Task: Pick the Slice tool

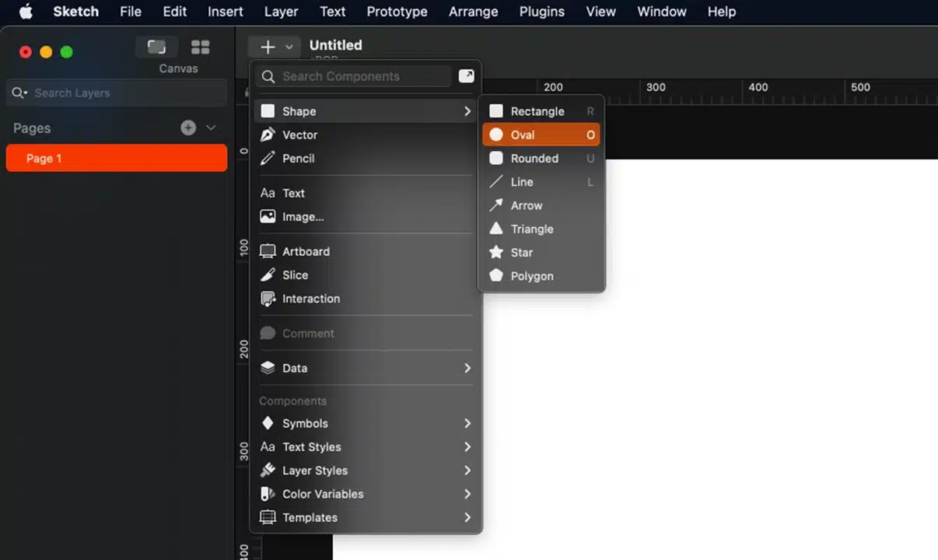Action: (295, 275)
